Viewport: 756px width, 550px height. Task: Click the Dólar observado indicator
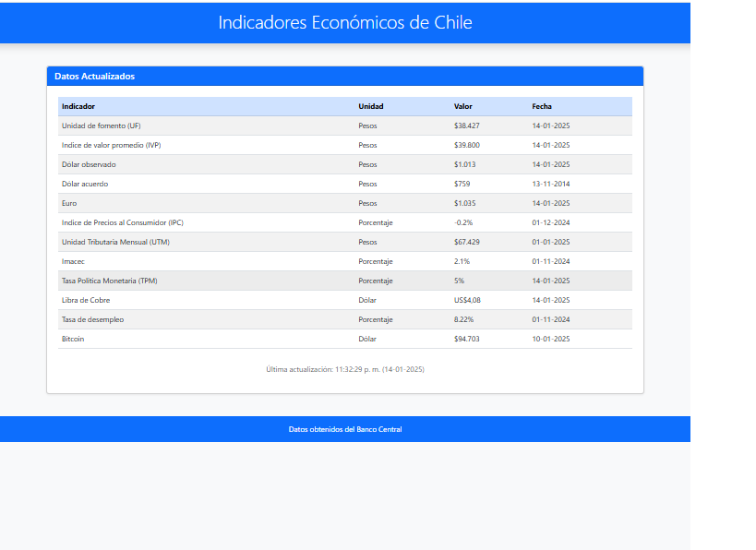(x=89, y=164)
